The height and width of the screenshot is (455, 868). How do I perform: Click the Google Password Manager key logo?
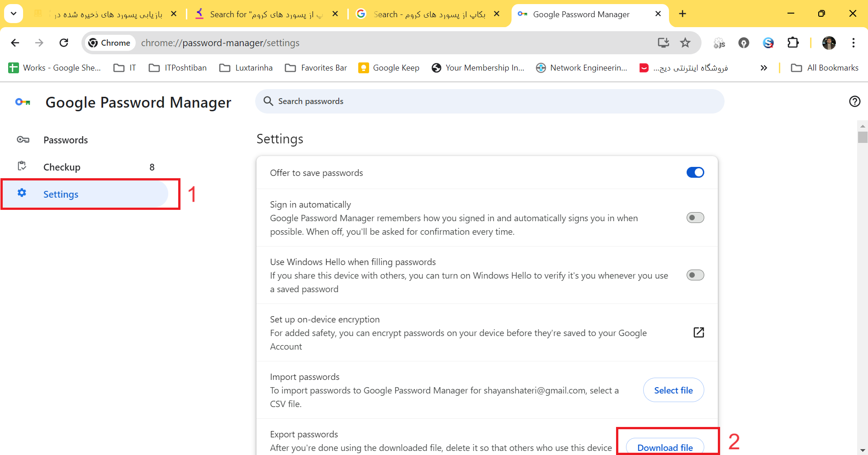23,102
